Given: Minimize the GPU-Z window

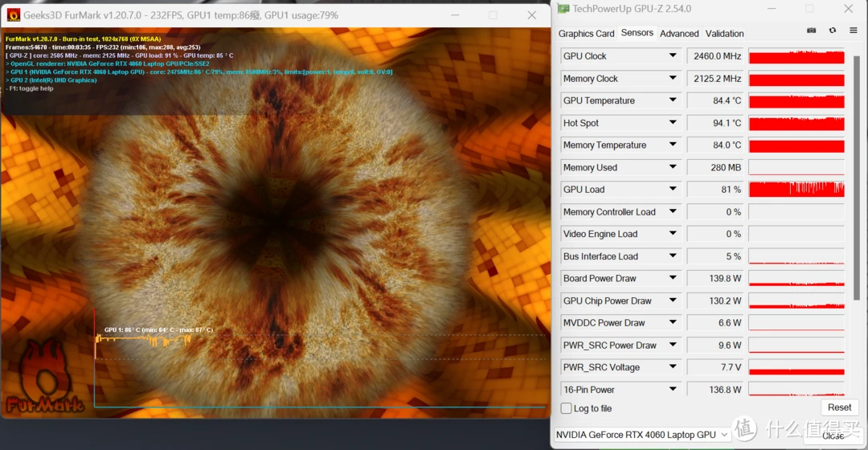Looking at the screenshot, I should tap(770, 9).
